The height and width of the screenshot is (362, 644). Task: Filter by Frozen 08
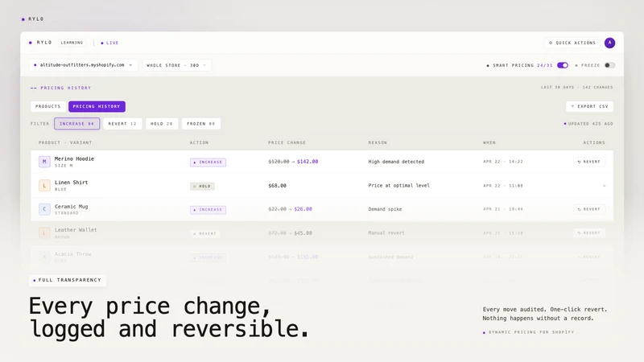[200, 124]
